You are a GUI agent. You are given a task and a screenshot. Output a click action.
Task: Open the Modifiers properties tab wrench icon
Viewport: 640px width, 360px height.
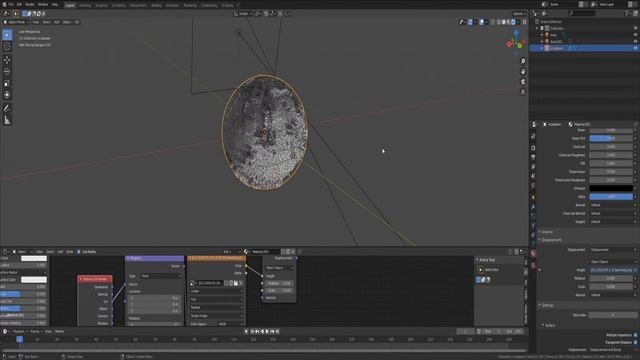pyautogui.click(x=533, y=207)
